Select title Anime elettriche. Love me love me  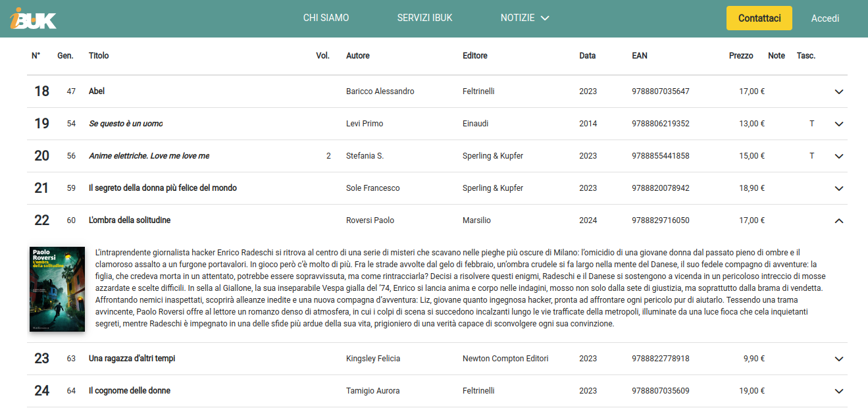(x=149, y=156)
